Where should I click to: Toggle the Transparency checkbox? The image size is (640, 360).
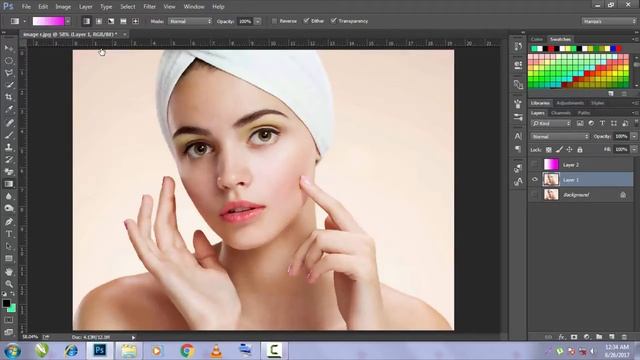point(333,21)
